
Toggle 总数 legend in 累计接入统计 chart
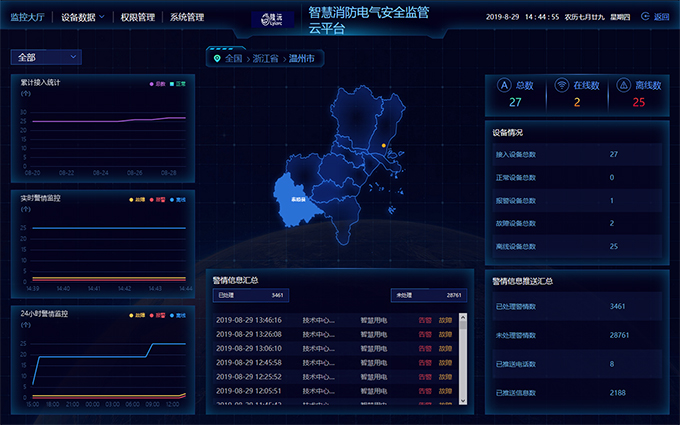[157, 83]
